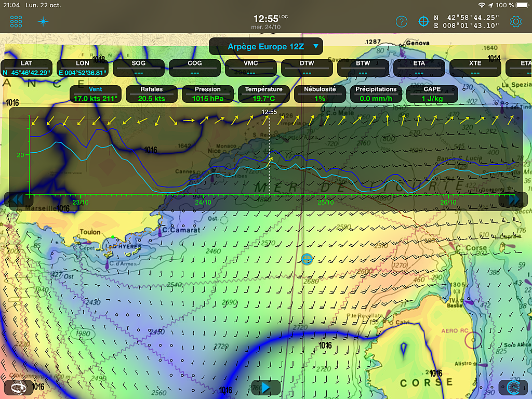
Task: Select the BTW data box
Action: [363, 68]
